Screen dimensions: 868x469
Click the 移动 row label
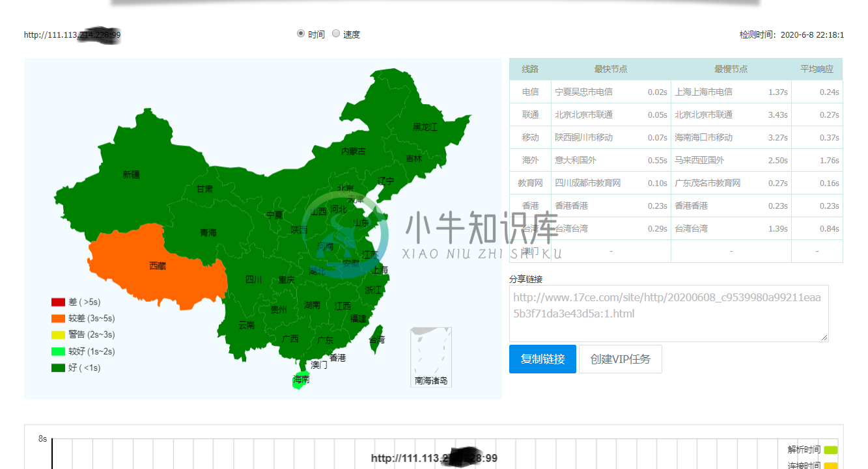[530, 137]
